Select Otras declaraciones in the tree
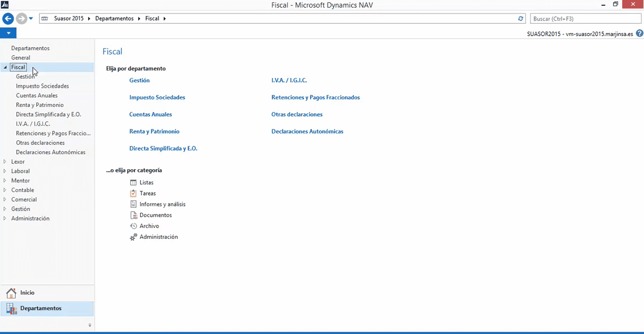 tap(40, 143)
